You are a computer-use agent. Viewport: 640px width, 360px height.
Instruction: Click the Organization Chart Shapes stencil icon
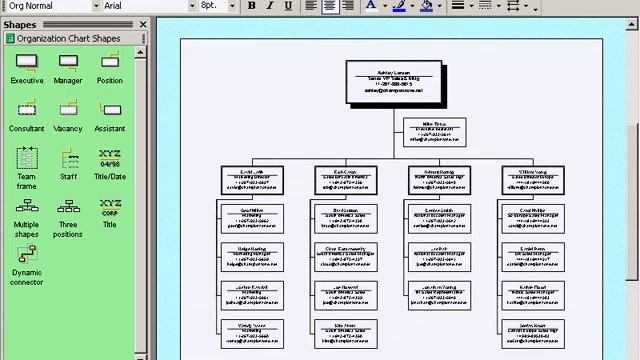[10, 38]
